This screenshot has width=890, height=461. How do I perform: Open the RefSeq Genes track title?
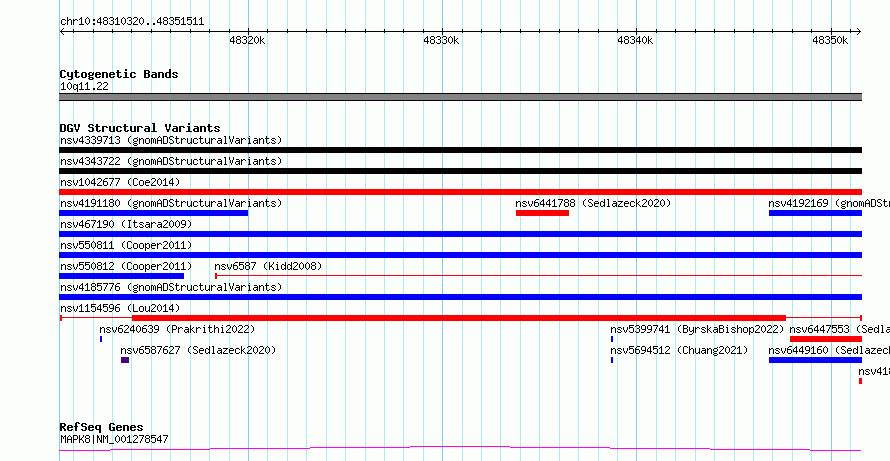coord(102,427)
